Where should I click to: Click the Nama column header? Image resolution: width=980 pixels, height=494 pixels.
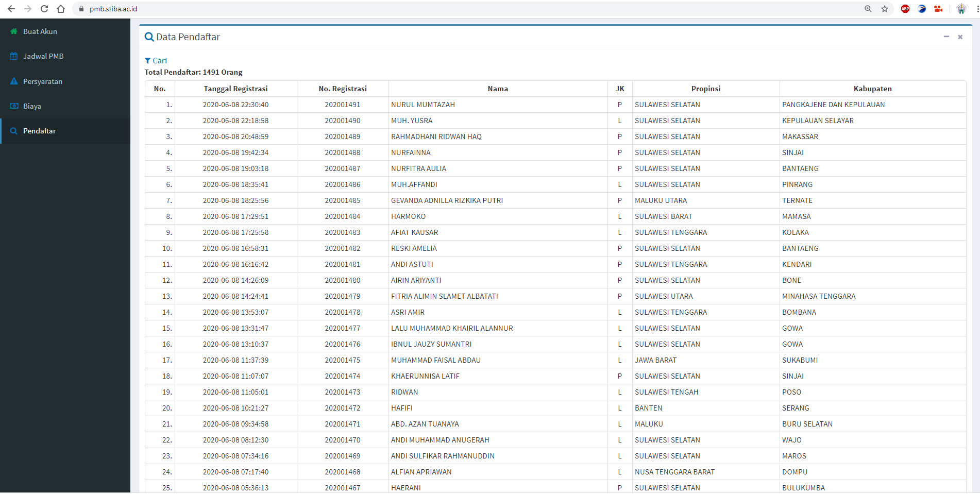498,89
